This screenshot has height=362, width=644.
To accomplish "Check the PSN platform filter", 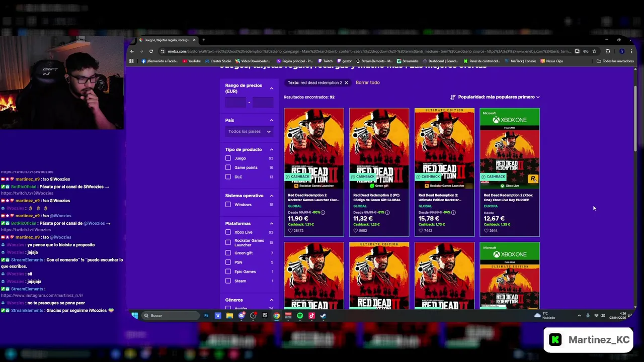I will tap(228, 262).
